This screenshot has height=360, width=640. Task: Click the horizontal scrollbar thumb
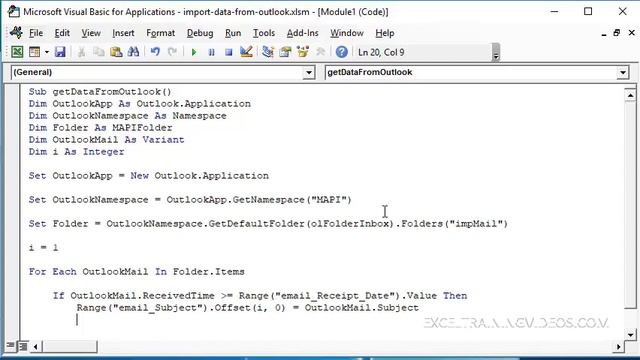[x=69, y=347]
